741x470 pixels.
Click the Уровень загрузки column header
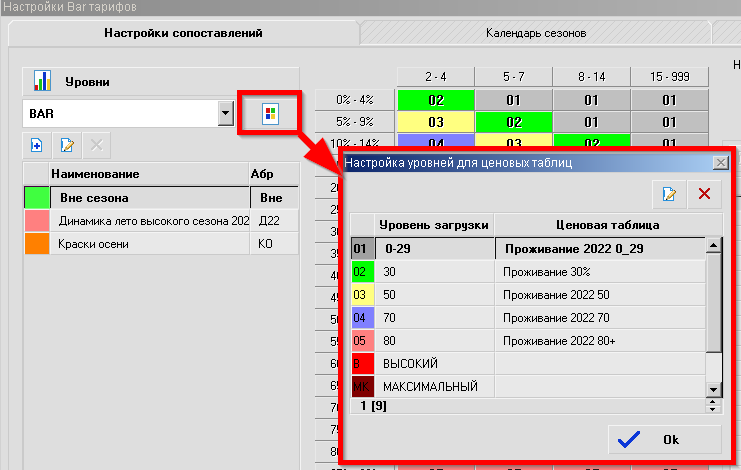tap(434, 224)
